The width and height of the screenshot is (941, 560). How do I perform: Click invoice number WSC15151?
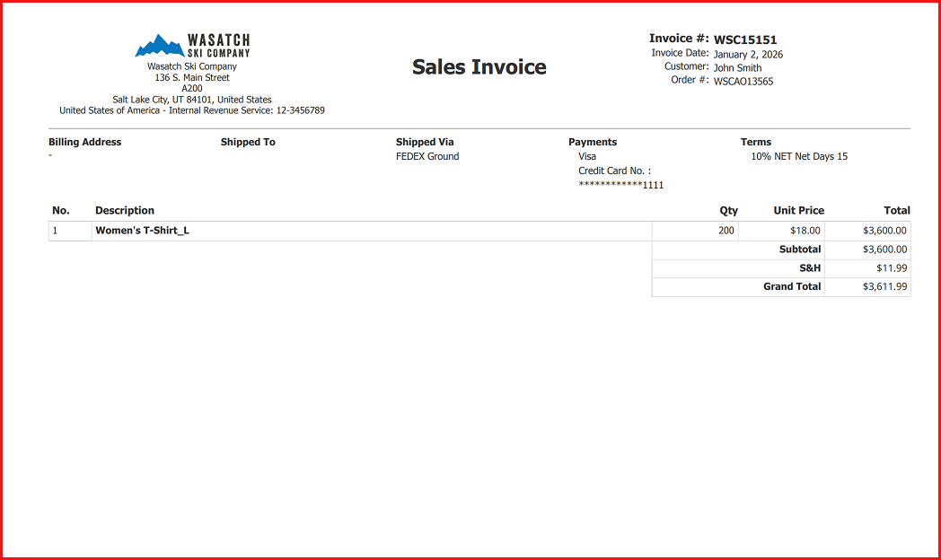[x=745, y=39]
